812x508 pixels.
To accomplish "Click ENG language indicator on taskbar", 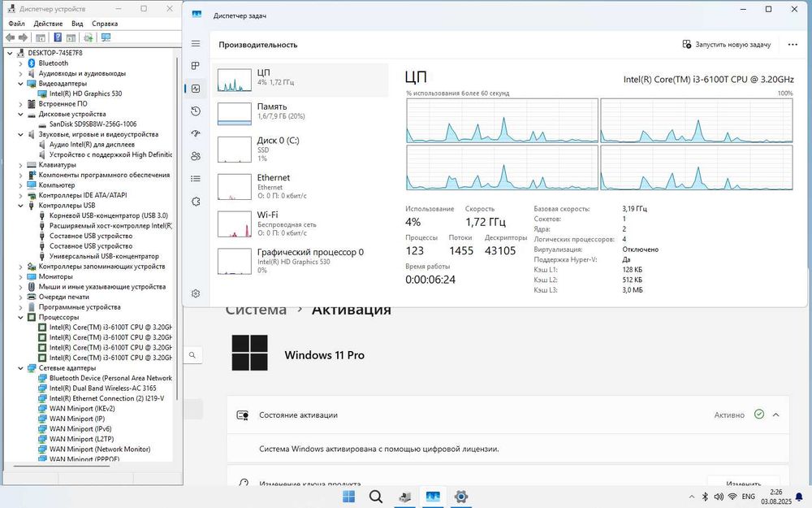I will click(749, 497).
